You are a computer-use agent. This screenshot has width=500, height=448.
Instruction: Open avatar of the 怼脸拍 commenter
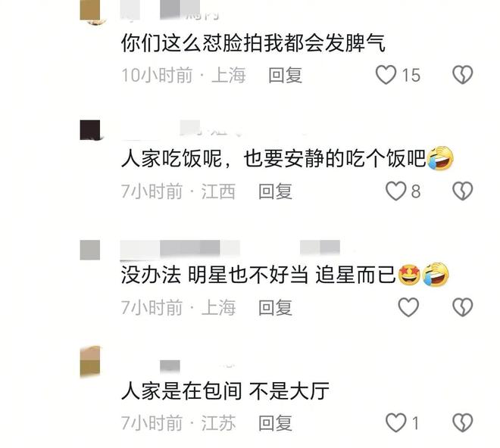pyautogui.click(x=90, y=12)
